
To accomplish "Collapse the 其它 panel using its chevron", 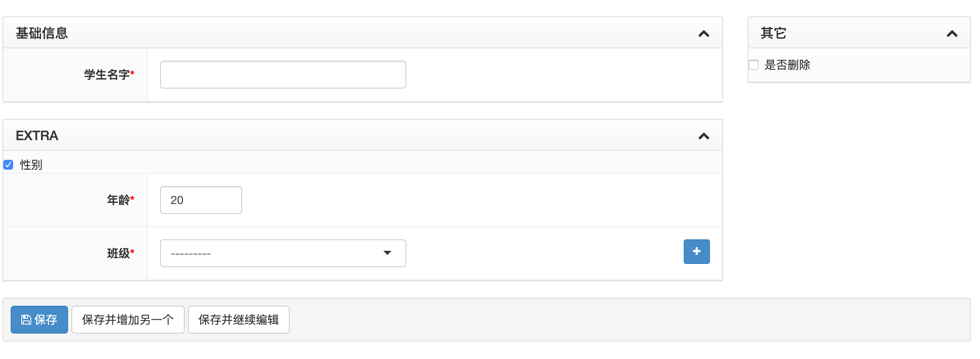I will (952, 34).
